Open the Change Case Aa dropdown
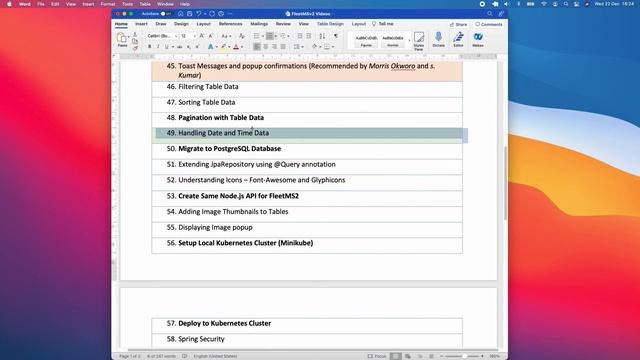 [x=226, y=36]
